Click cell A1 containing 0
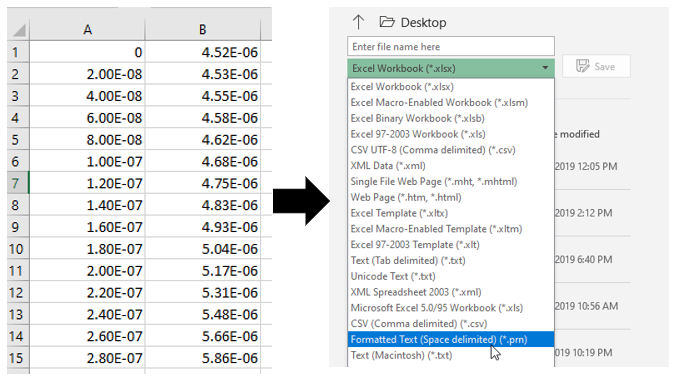The image size is (679, 379). pyautogui.click(x=87, y=52)
